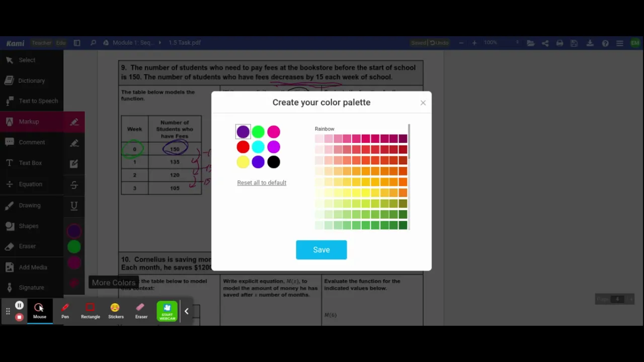Print the document with printer icon
The width and height of the screenshot is (644, 362).
point(559,43)
